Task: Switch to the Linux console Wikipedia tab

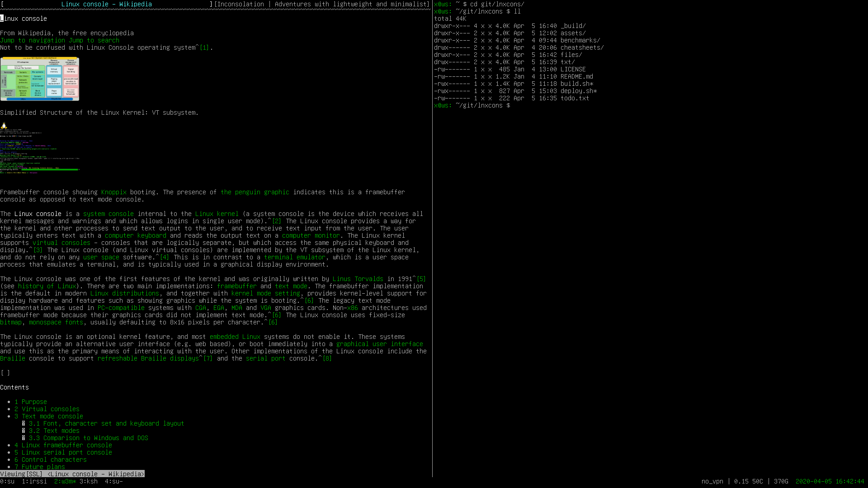Action: click(x=107, y=4)
